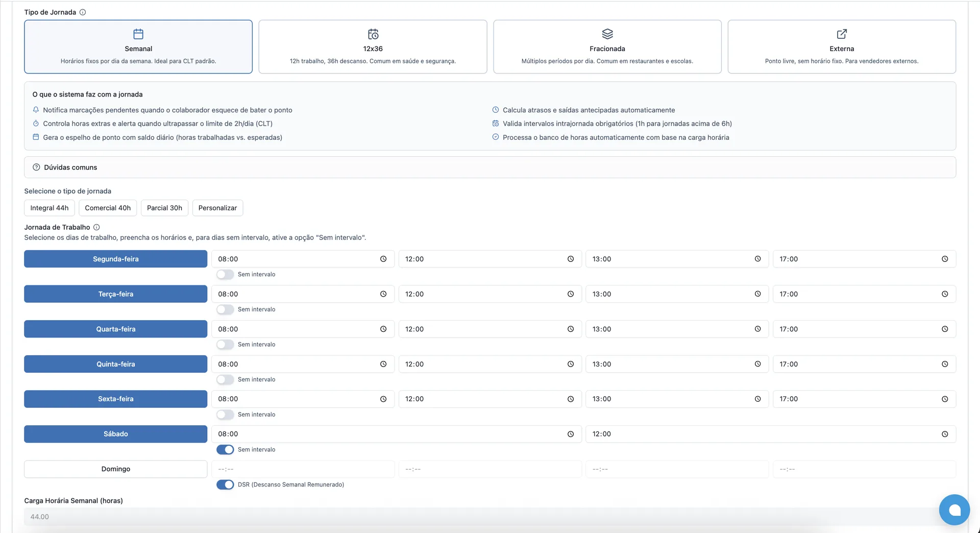Select the Fracionada jornada type card
Screen dimensions: 980x533
607,47
